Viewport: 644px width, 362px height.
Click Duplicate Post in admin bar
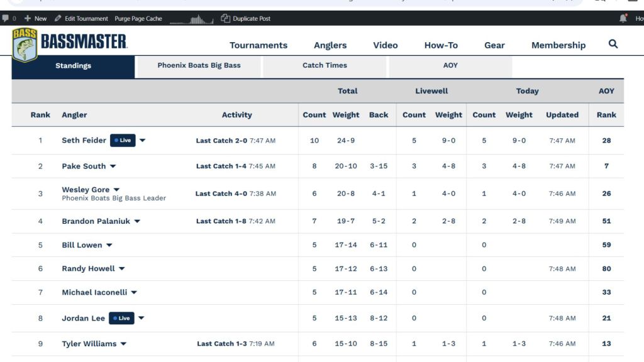[246, 18]
